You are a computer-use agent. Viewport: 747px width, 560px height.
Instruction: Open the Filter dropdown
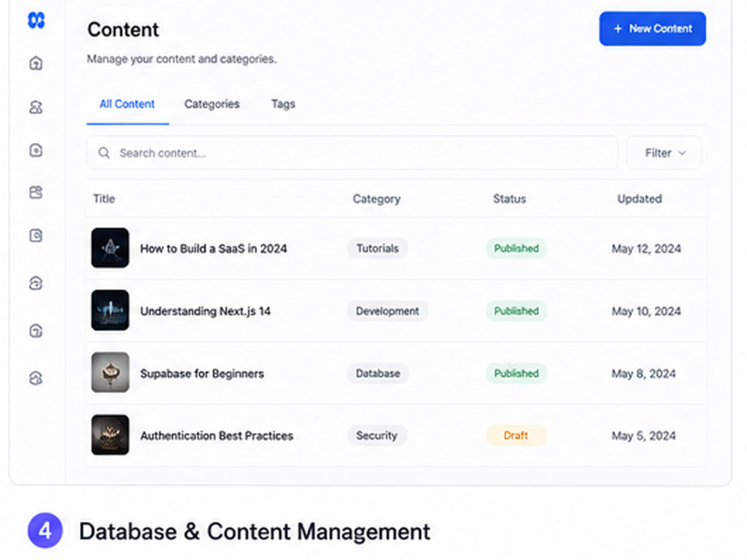coord(664,153)
